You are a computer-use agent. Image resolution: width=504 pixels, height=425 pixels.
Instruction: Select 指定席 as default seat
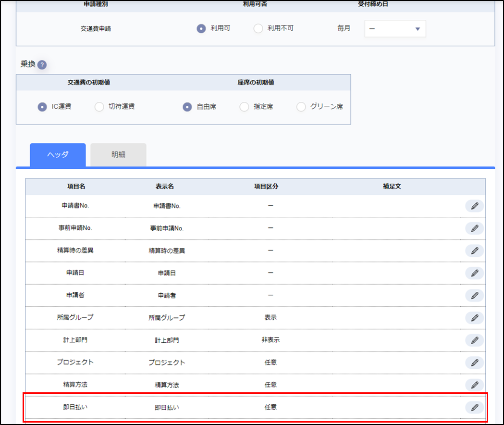coord(244,107)
